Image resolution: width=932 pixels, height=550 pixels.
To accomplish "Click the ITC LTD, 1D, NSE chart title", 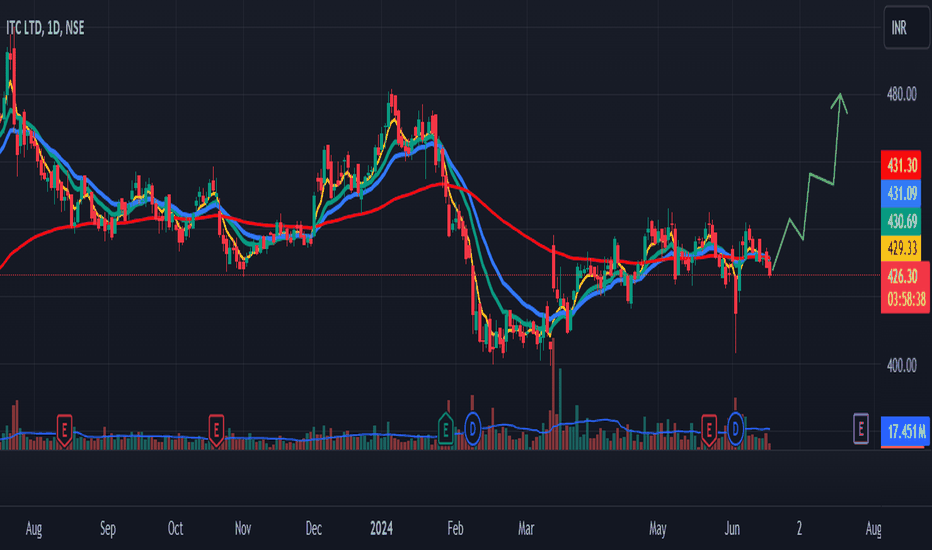I will [46, 28].
